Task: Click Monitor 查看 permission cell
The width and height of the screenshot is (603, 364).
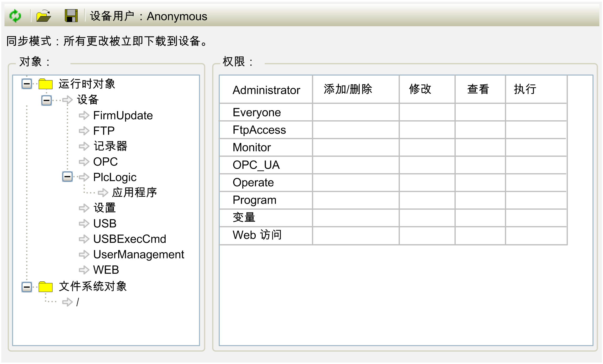Action: pyautogui.click(x=480, y=147)
